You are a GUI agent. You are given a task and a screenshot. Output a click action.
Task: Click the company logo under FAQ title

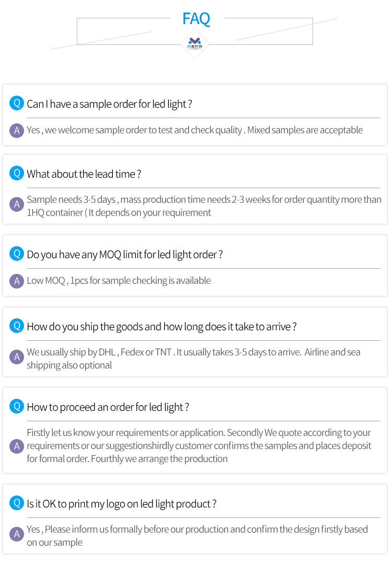(x=195, y=43)
